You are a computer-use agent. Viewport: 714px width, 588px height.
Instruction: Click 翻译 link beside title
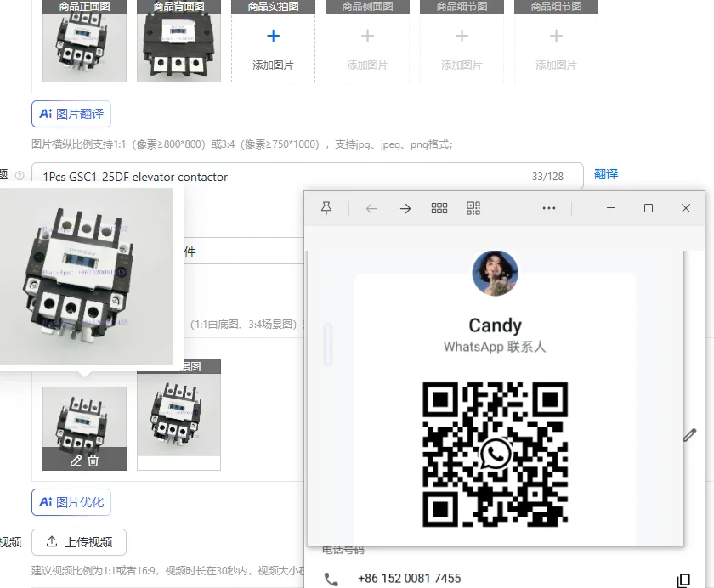click(606, 174)
